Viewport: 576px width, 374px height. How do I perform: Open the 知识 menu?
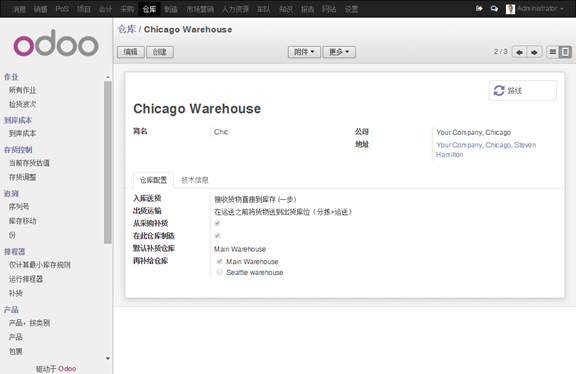[286, 9]
